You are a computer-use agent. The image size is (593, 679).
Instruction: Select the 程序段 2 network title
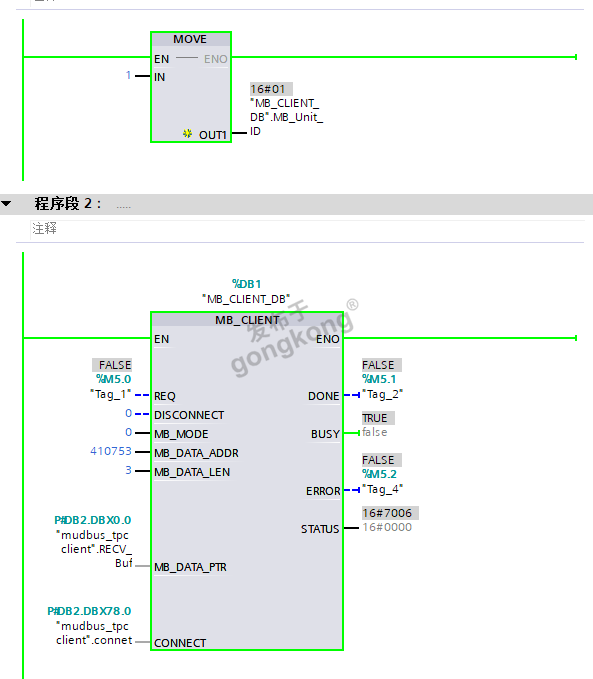click(x=68, y=204)
